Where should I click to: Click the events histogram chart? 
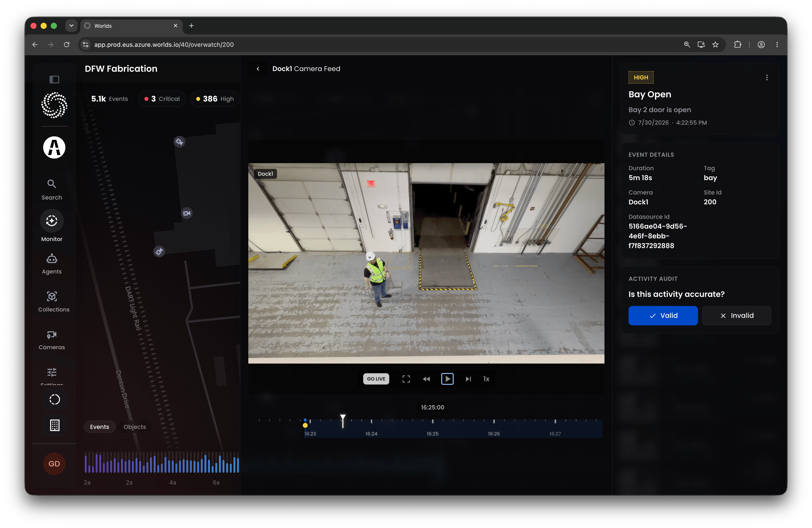pos(162,462)
